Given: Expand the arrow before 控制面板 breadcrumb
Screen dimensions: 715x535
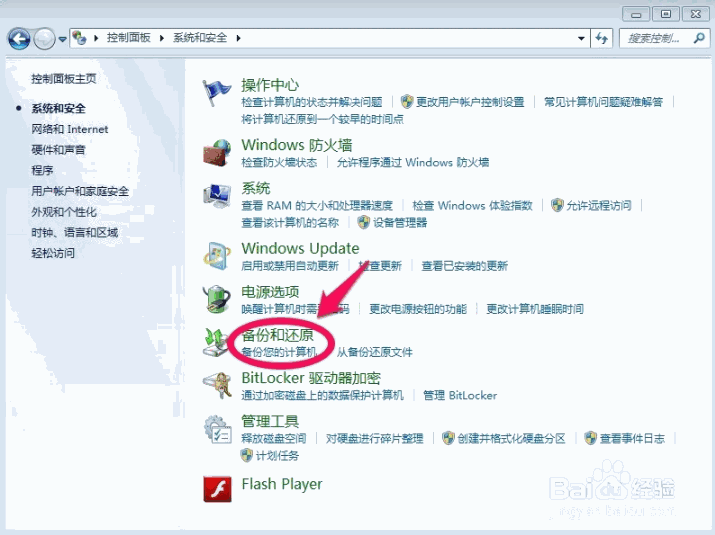Looking at the screenshot, I should [x=96, y=38].
